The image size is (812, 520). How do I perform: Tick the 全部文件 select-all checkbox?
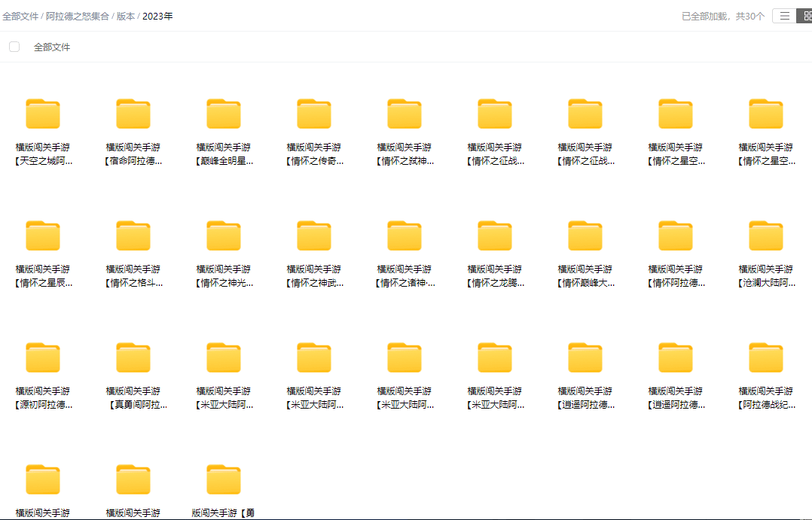click(14, 47)
